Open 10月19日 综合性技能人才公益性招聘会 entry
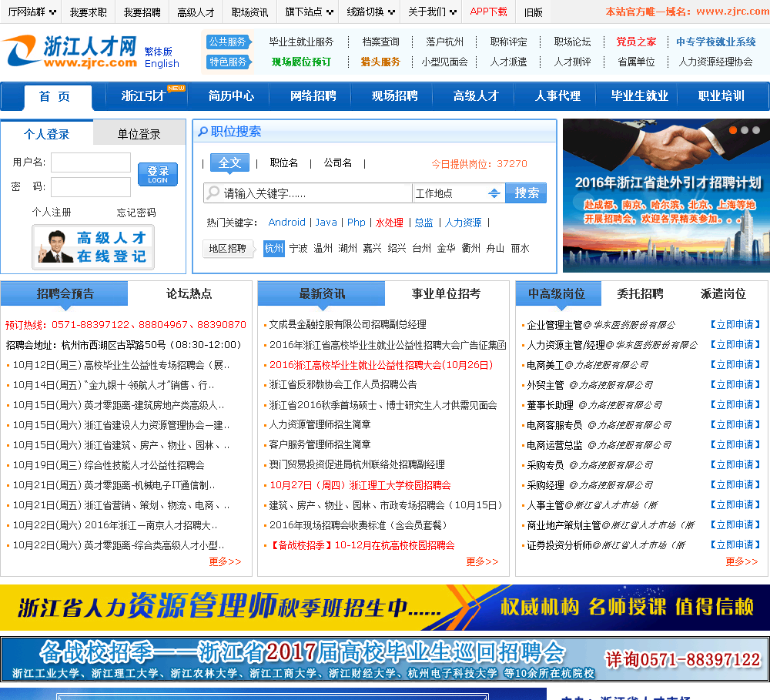770x700 pixels. click(x=109, y=464)
